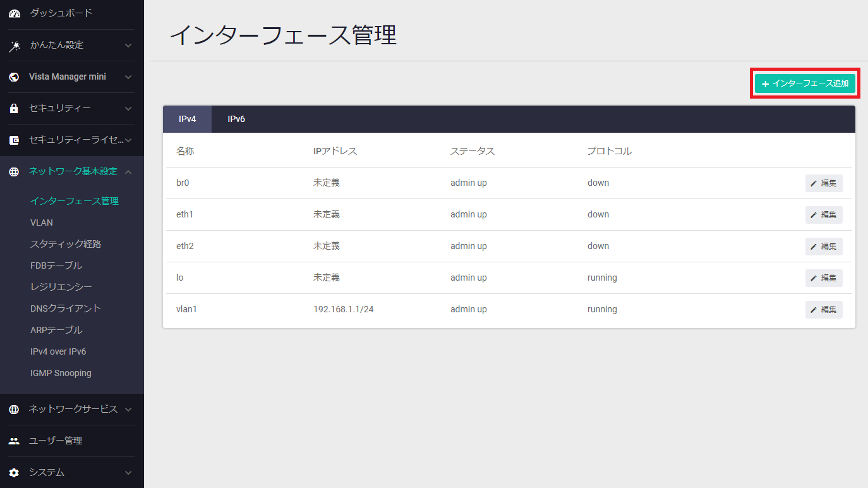Screen dimensions: 868x488
Task: Expand the ネットワークサービス chevron
Action: click(128, 410)
